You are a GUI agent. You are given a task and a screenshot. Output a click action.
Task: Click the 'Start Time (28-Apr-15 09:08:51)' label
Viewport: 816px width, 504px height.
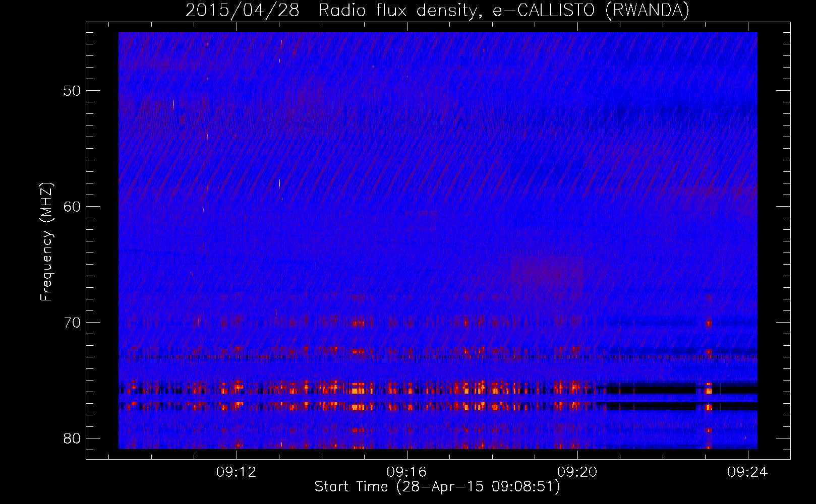pyautogui.click(x=437, y=487)
